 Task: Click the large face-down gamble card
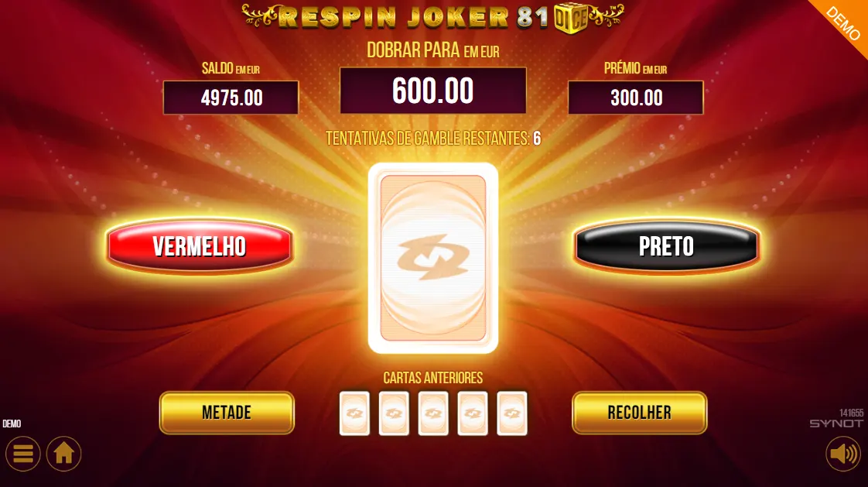click(x=433, y=258)
